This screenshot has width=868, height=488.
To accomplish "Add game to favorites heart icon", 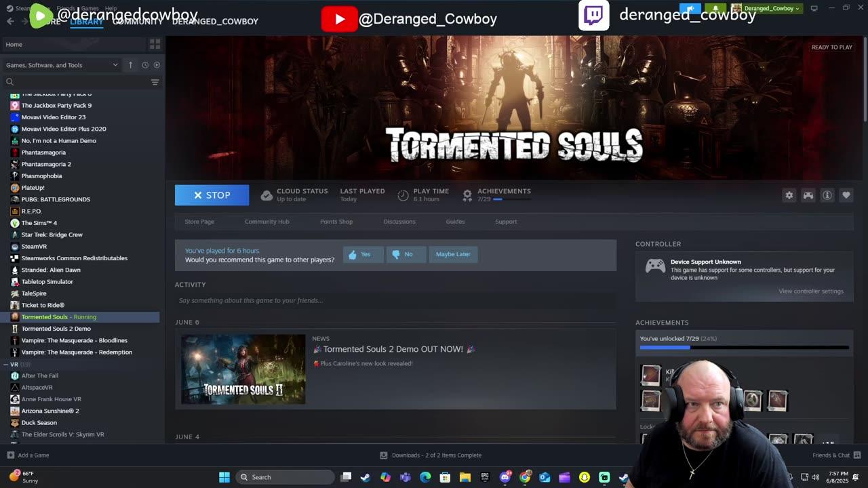I will [x=846, y=195].
